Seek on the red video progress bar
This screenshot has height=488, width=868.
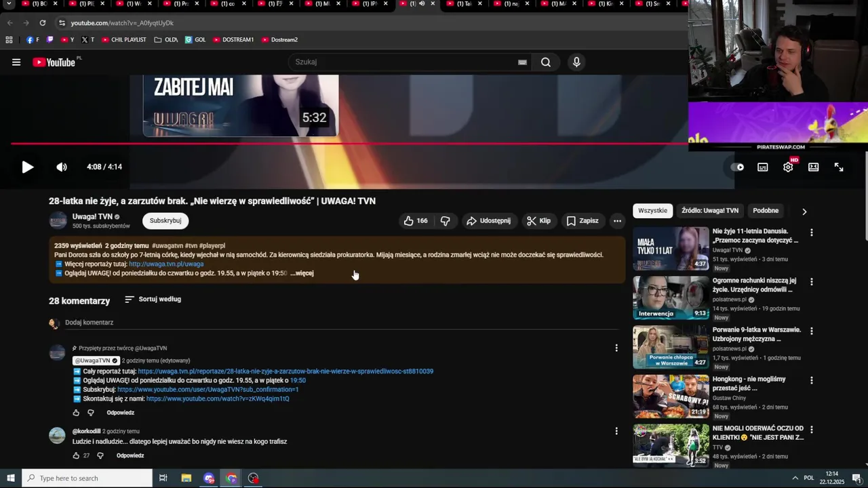(349, 144)
